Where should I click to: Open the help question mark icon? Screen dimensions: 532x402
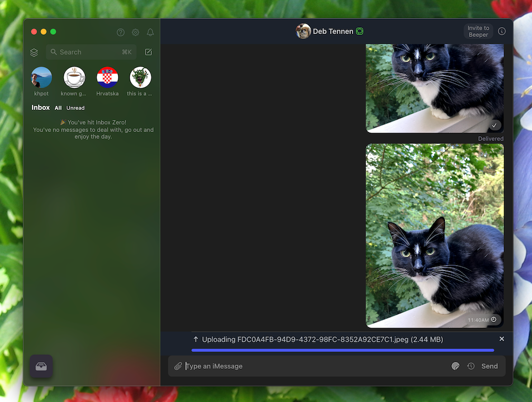coord(120,32)
